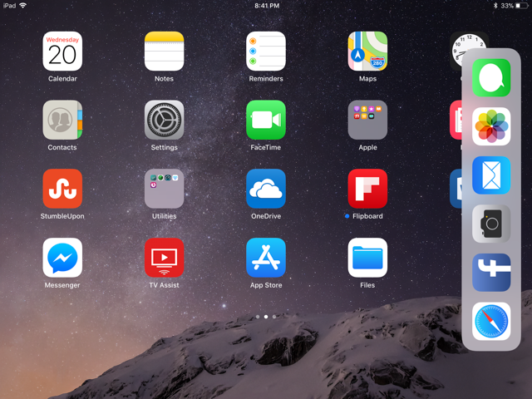Open the Notes app
The width and height of the screenshot is (532, 399).
(165, 52)
